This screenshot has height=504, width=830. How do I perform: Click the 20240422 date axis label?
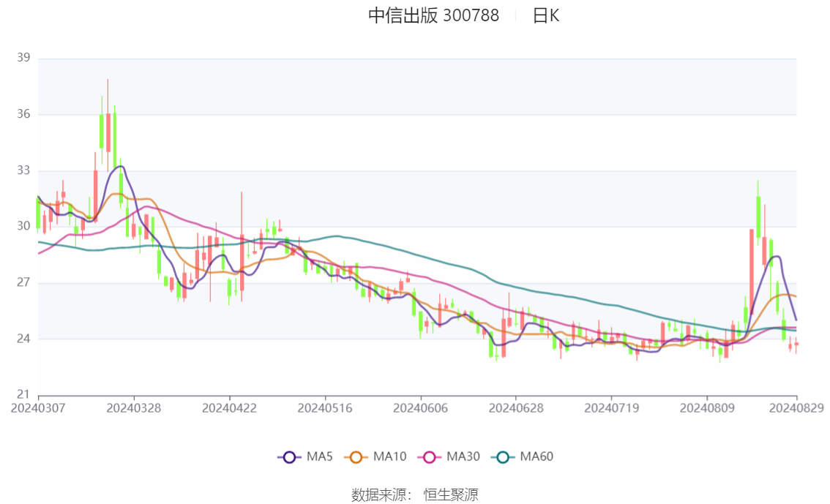pyautogui.click(x=229, y=408)
